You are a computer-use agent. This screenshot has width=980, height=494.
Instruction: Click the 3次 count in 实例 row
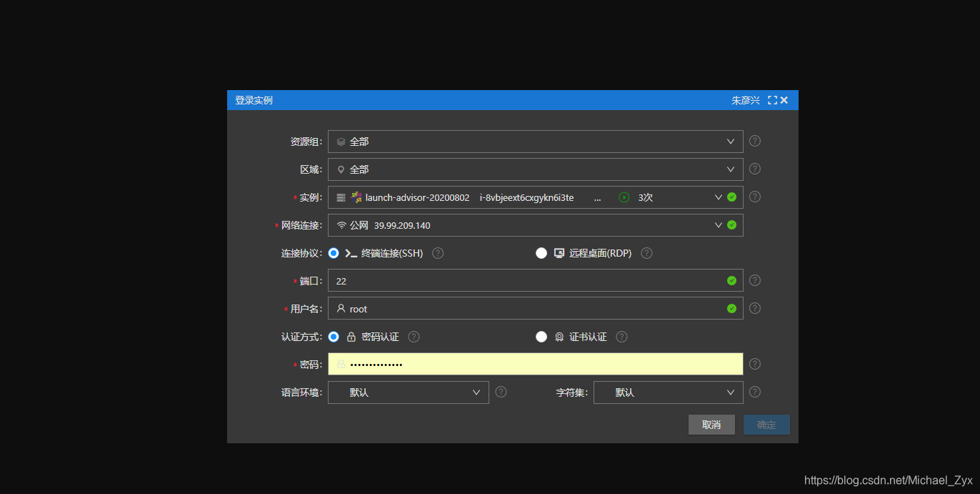coord(646,197)
